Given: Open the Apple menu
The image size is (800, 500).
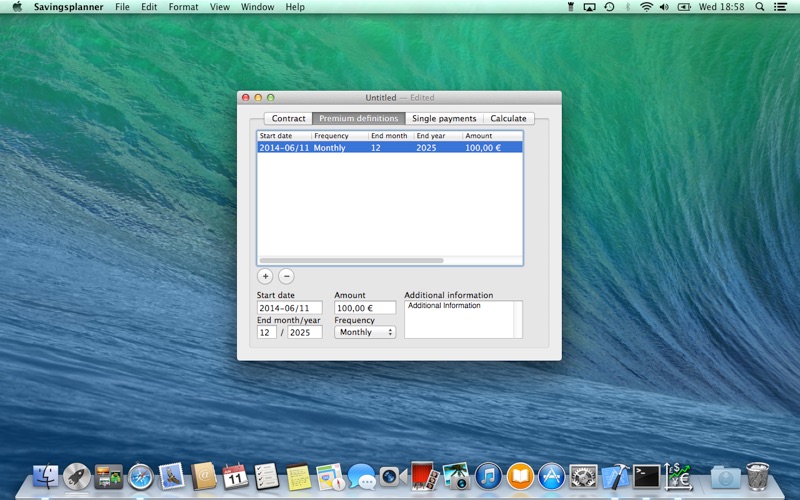Looking at the screenshot, I should (17, 7).
